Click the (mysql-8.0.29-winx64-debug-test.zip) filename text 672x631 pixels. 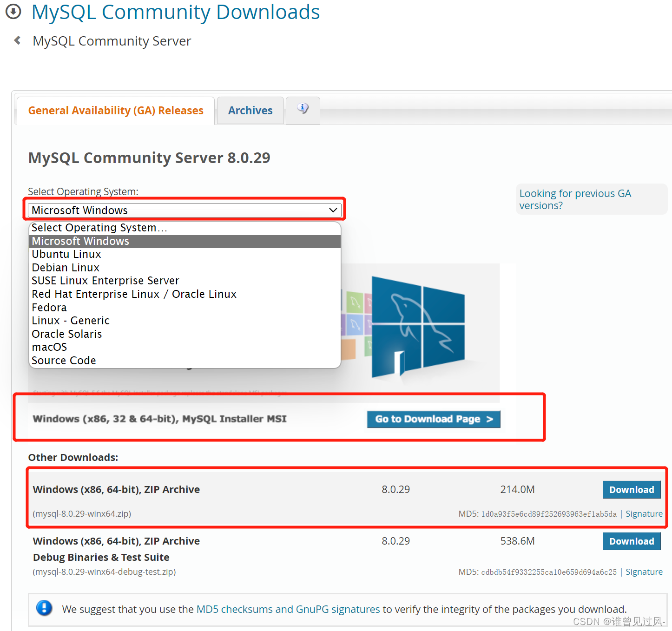[x=104, y=572]
